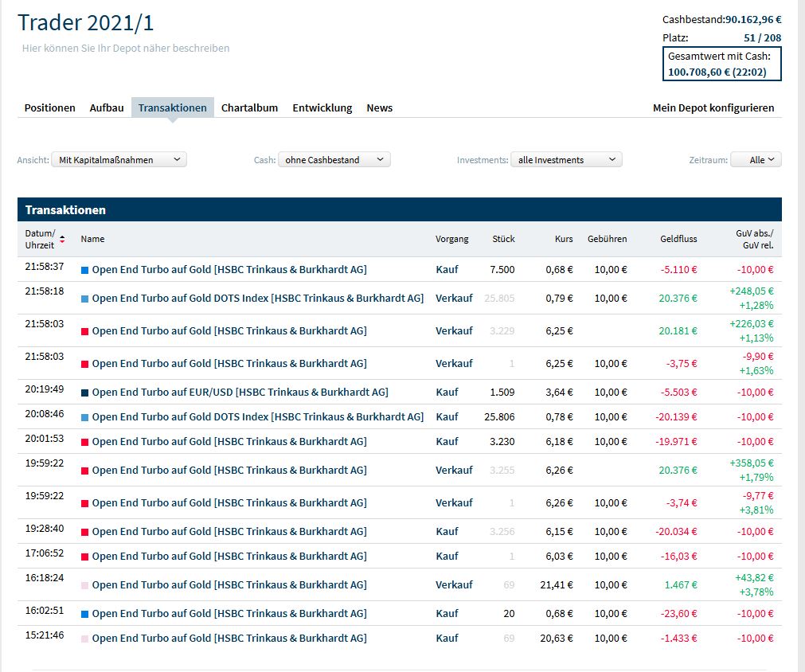Click red square icon in 17:06:52 row
Screen dimensions: 805x672
[x=85, y=557]
